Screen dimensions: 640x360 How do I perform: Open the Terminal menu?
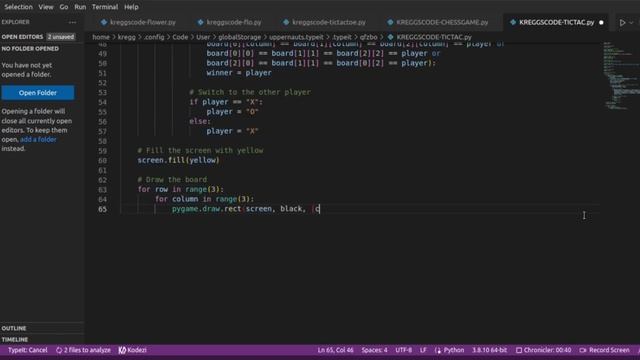[x=105, y=7]
